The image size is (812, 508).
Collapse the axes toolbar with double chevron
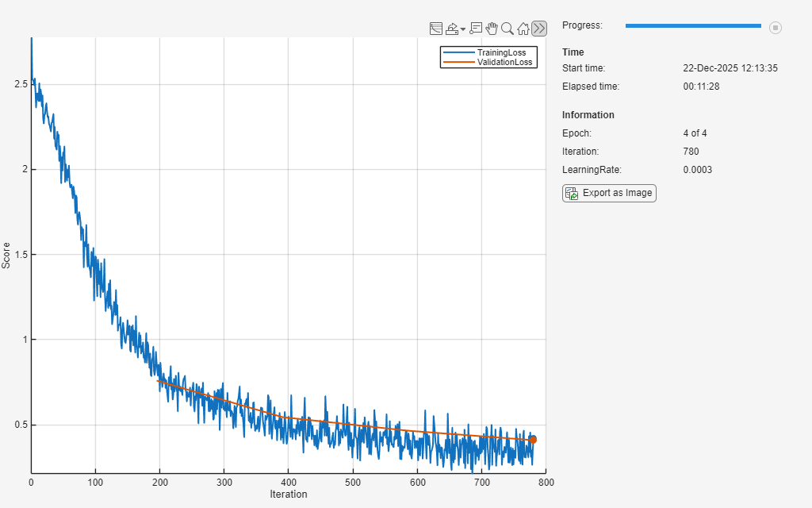click(539, 29)
